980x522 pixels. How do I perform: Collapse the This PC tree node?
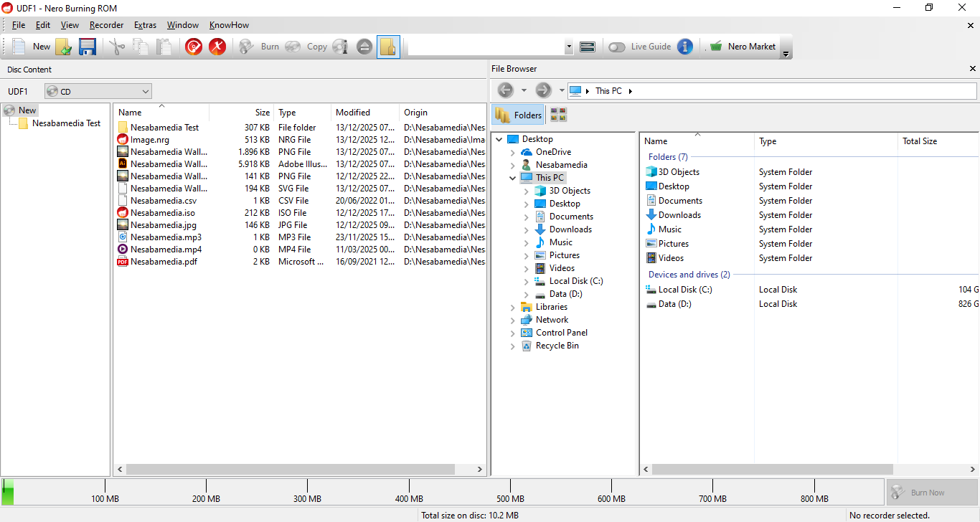tap(513, 178)
